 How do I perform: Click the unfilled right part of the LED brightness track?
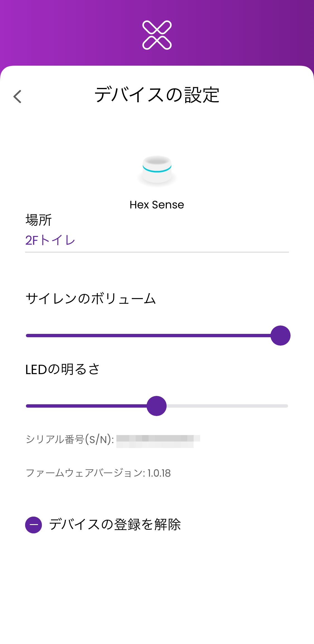click(227, 406)
